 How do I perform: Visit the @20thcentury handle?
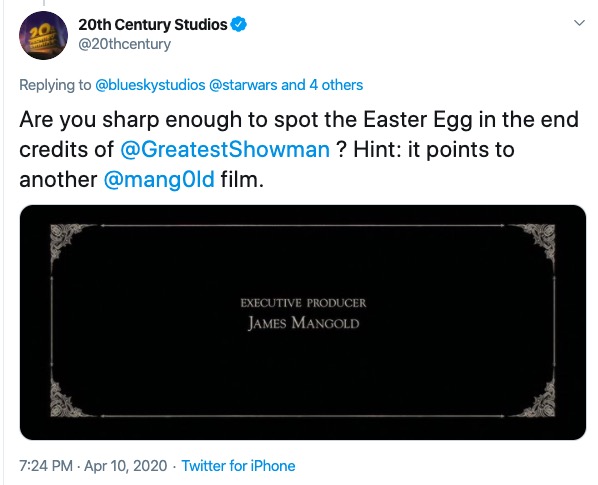(x=124, y=44)
